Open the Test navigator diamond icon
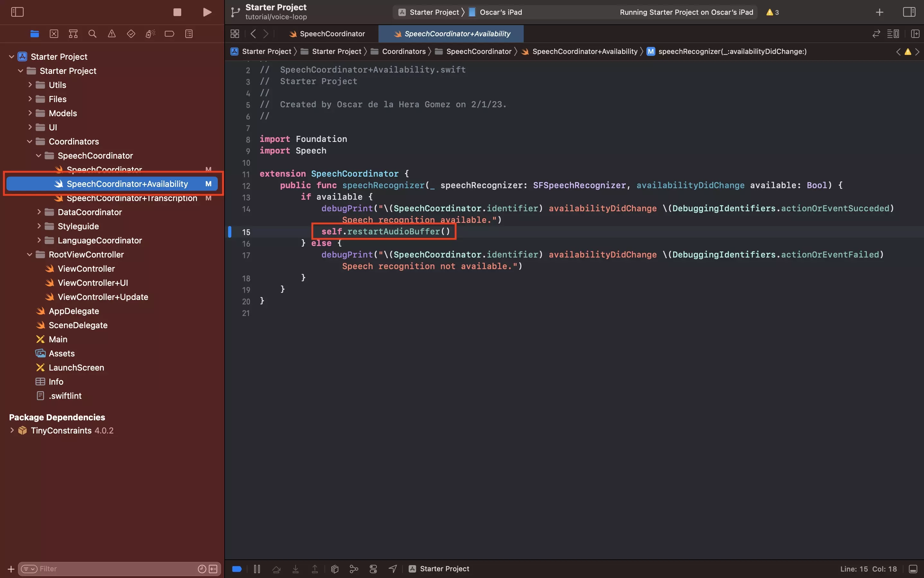 pyautogui.click(x=131, y=34)
